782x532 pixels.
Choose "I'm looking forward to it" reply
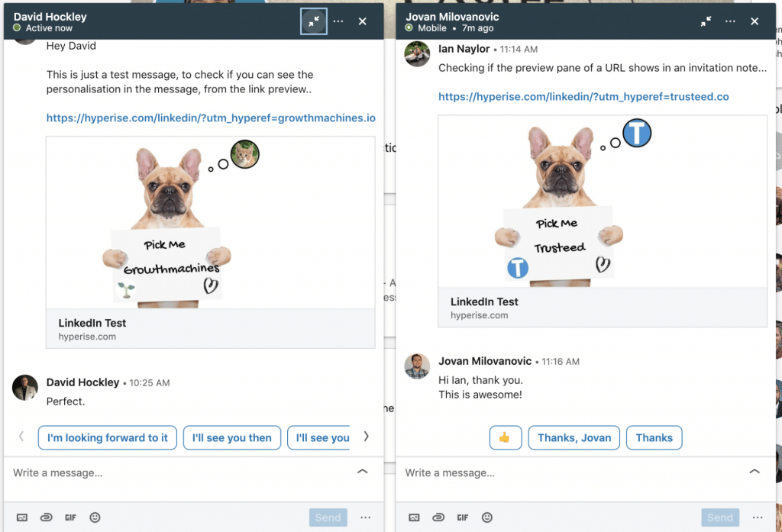[108, 438]
